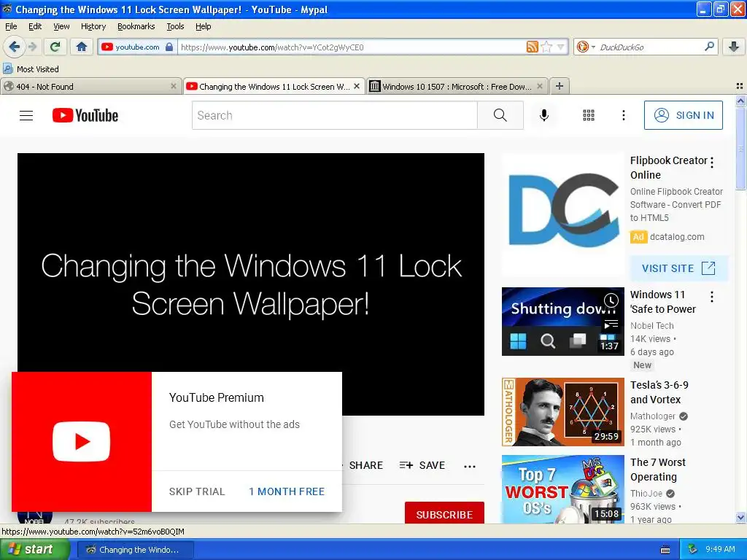Open the Edit menu
747x560 pixels.
point(35,26)
